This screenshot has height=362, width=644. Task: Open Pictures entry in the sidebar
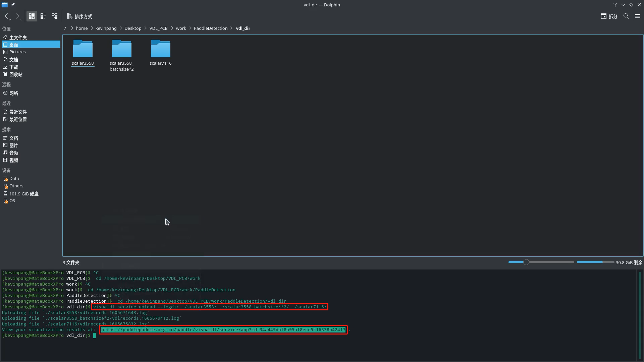[x=17, y=52]
